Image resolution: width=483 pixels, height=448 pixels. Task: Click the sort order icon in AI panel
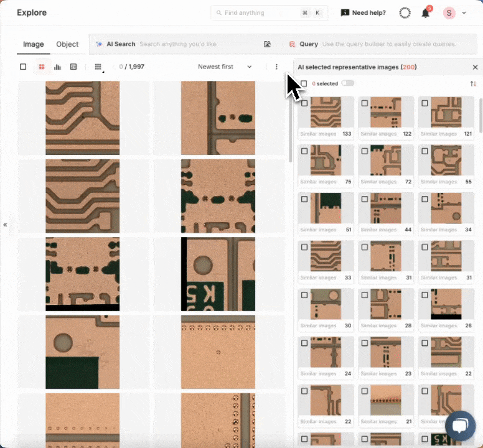pyautogui.click(x=473, y=83)
